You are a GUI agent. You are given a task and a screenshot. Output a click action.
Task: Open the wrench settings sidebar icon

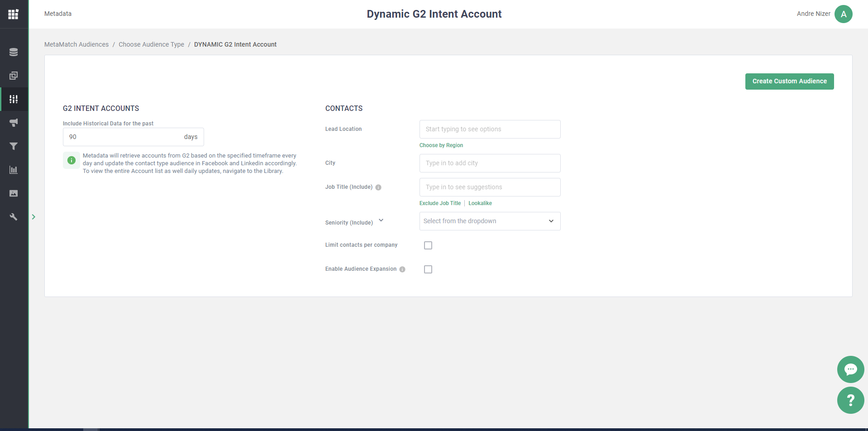14,217
